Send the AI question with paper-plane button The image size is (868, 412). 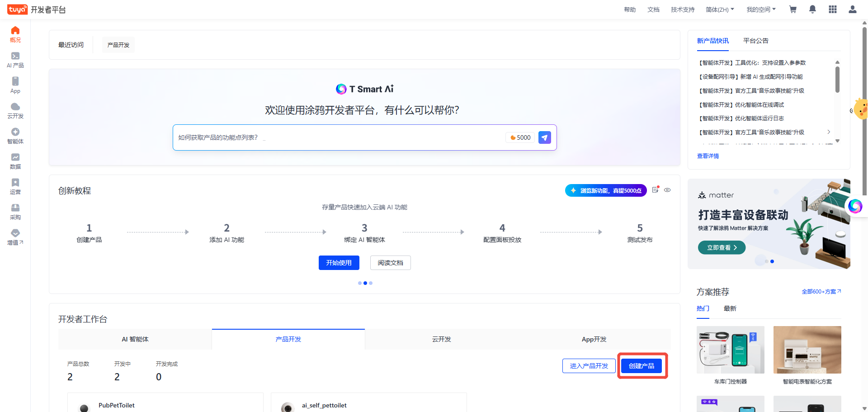(545, 137)
